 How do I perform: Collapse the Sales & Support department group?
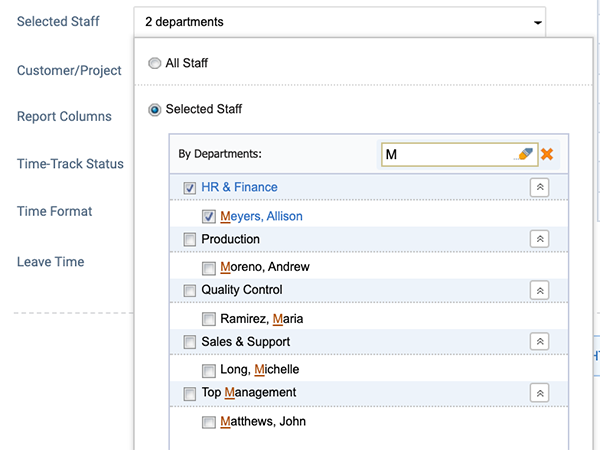coord(540,341)
